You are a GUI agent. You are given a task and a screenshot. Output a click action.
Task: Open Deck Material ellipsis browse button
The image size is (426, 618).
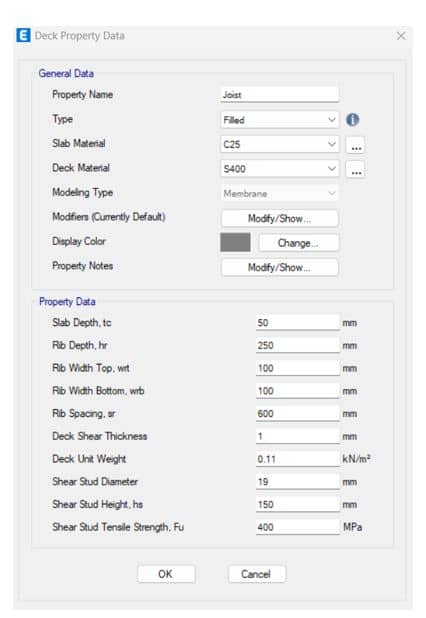355,169
